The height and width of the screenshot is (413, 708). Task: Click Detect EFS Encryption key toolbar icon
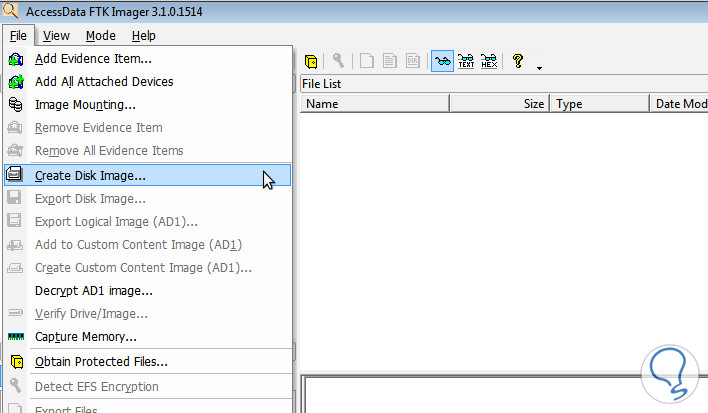coord(338,60)
